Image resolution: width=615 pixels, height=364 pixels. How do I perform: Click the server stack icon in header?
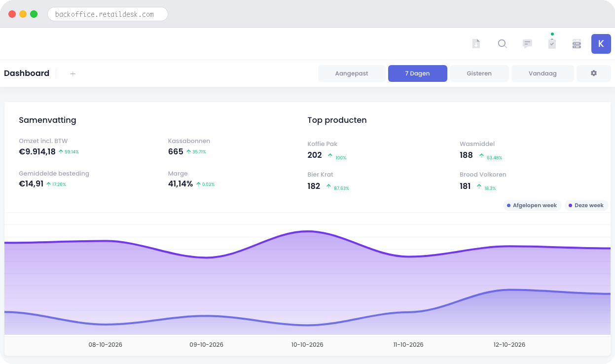577,44
